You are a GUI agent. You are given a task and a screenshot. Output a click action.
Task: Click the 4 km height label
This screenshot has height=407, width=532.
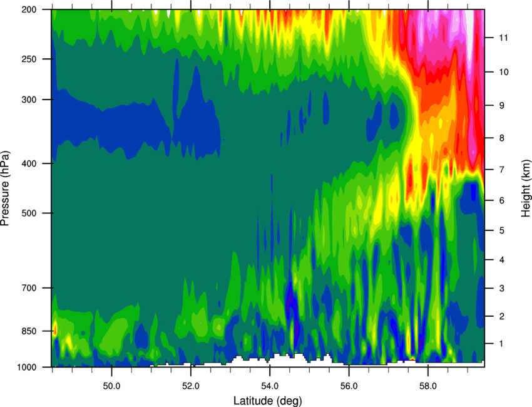pos(502,260)
